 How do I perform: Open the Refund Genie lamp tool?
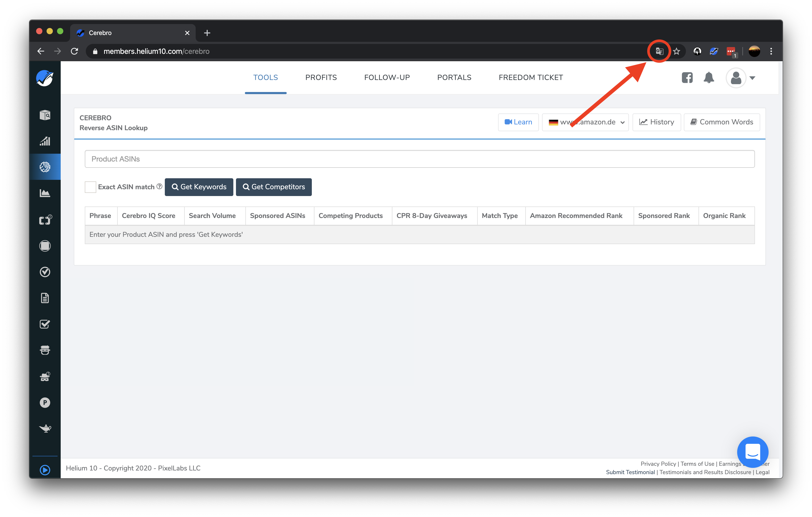click(45, 428)
